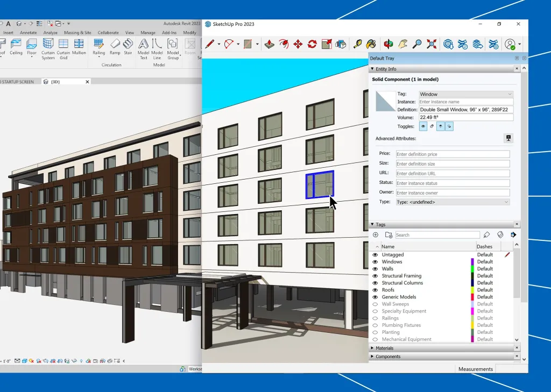551x392 pixels.
Task: Select the Rotate tool
Action: point(312,44)
